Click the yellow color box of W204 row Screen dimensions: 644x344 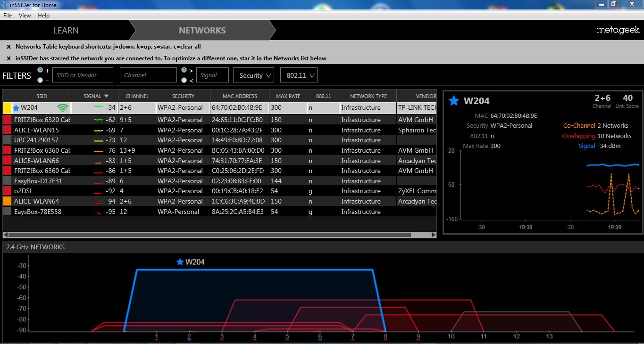pos(7,108)
